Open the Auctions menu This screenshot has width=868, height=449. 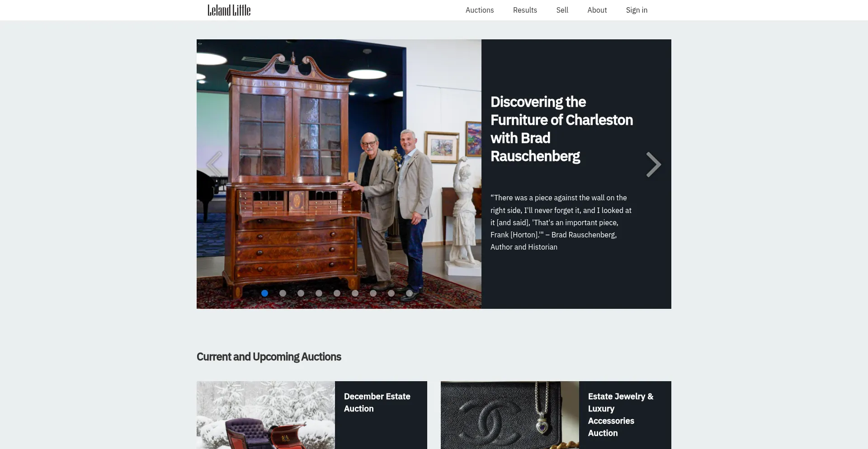point(480,10)
